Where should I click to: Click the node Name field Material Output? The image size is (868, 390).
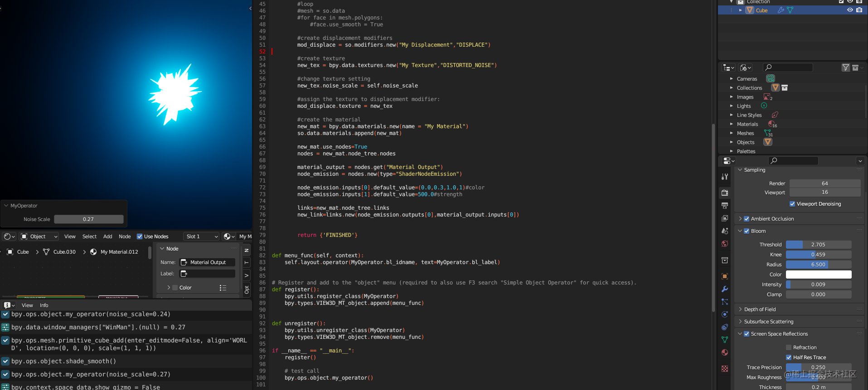click(208, 262)
